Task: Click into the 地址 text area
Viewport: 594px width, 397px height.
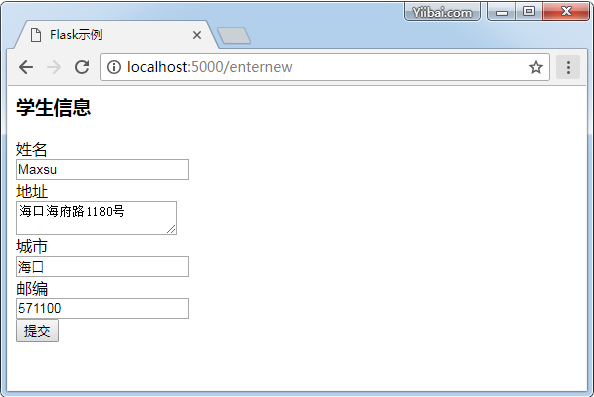Action: click(x=96, y=218)
